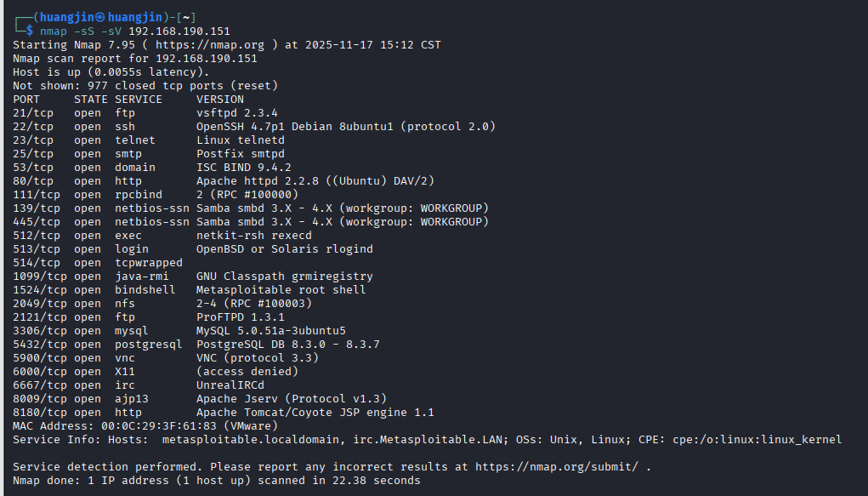Viewport: 868px width, 496px height.
Task: Click the PORT column header
Action: point(26,100)
